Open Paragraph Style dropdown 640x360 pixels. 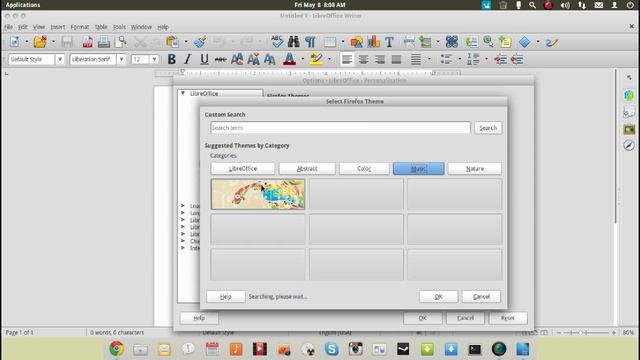point(60,59)
